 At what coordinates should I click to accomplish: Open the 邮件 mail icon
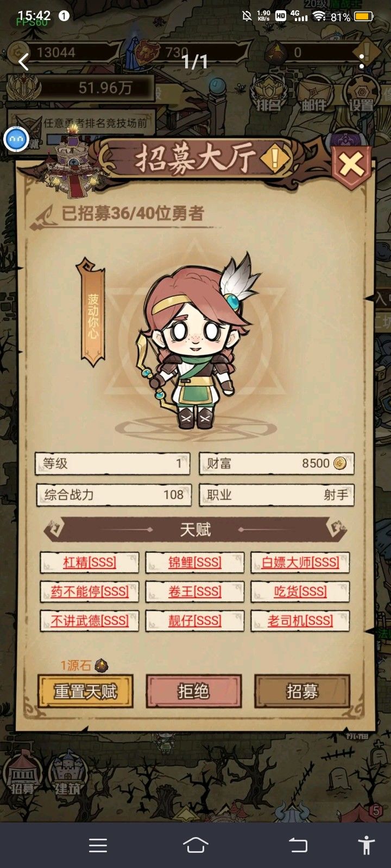(314, 93)
